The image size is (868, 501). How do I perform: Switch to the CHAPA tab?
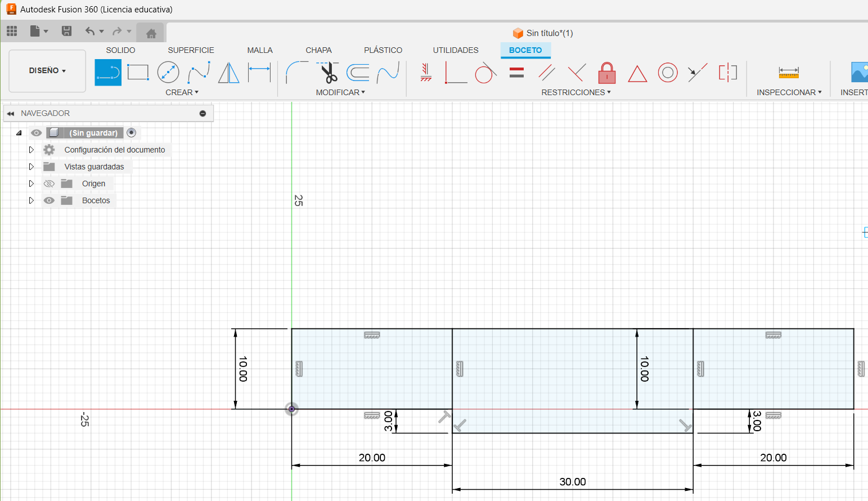pos(318,50)
